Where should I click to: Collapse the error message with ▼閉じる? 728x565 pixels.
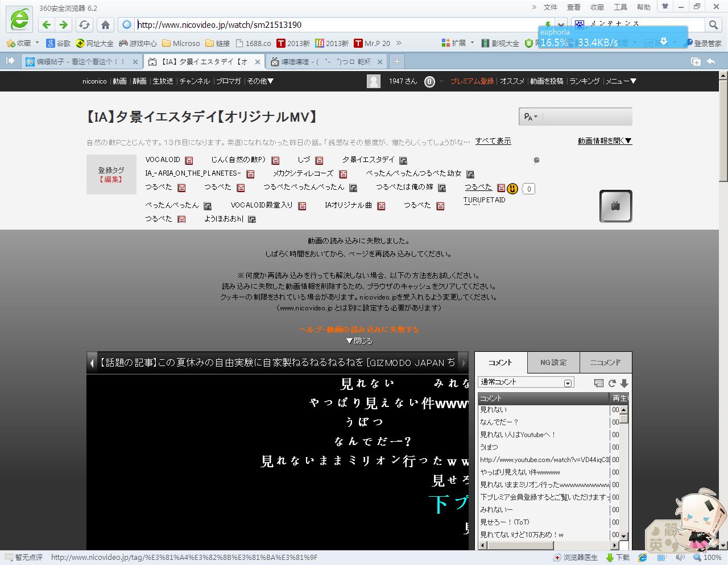[x=359, y=341]
